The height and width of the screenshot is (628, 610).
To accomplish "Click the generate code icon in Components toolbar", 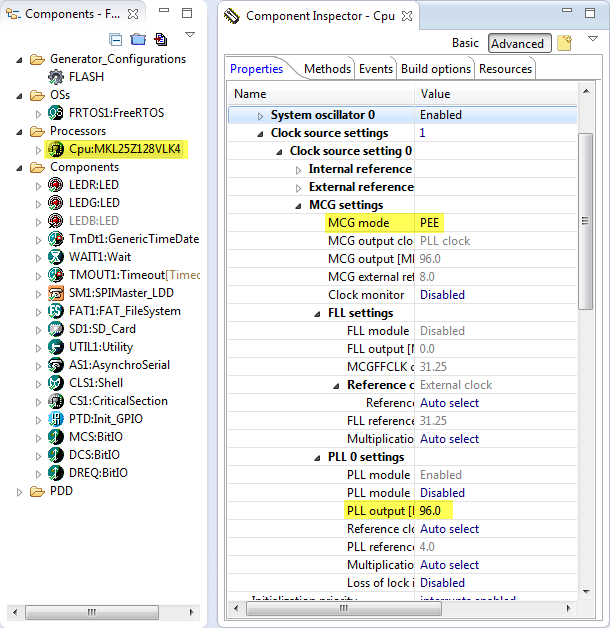I will pyautogui.click(x=160, y=40).
